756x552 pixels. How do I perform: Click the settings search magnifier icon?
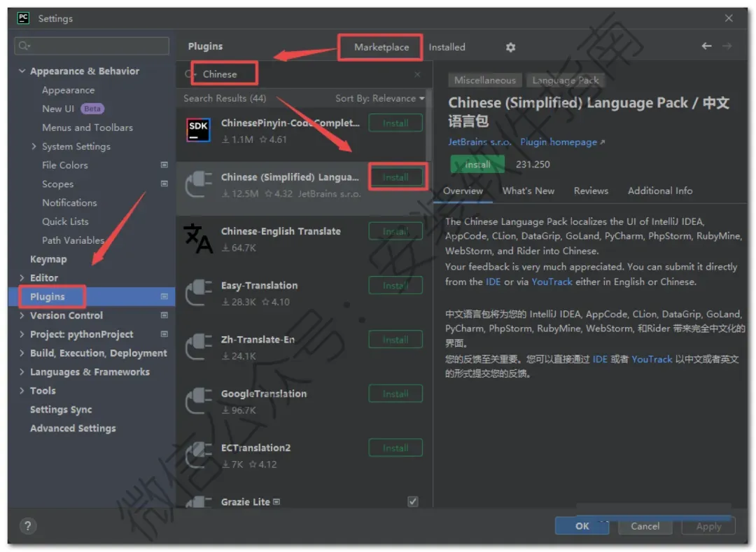point(24,46)
